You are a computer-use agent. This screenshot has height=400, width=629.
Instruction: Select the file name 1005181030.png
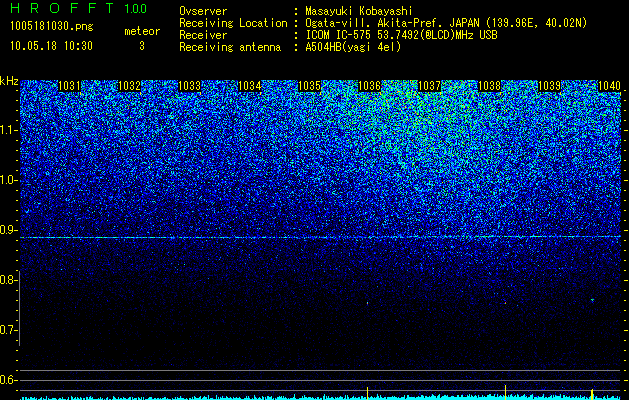(52, 27)
